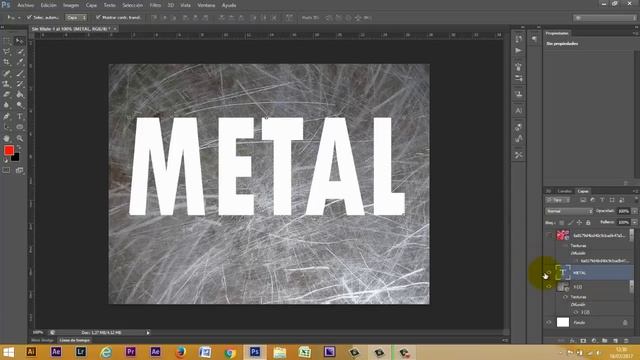This screenshot has width=640, height=360.
Task: Toggle lock all for layer
Action: 588,222
